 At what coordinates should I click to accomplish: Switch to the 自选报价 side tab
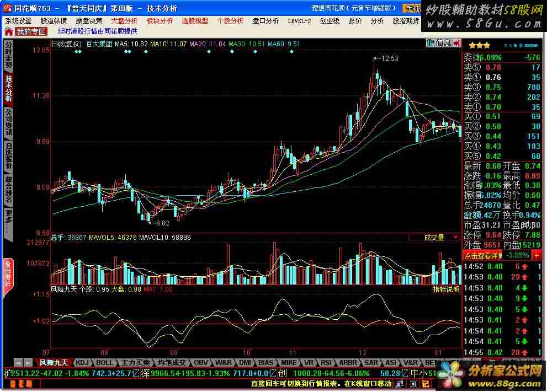[x=8, y=156]
